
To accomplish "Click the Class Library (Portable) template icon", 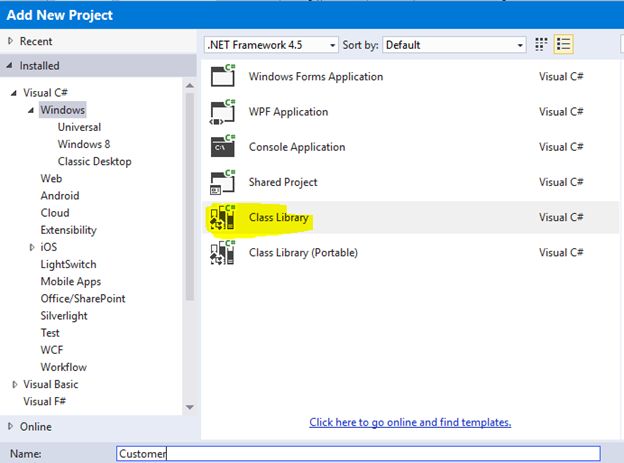I will (x=223, y=252).
